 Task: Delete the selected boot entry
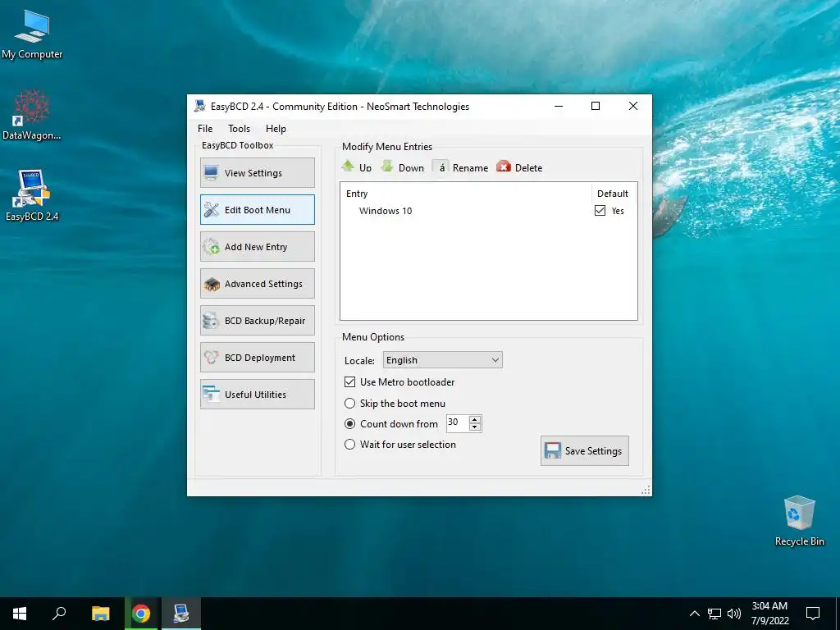pyautogui.click(x=519, y=167)
